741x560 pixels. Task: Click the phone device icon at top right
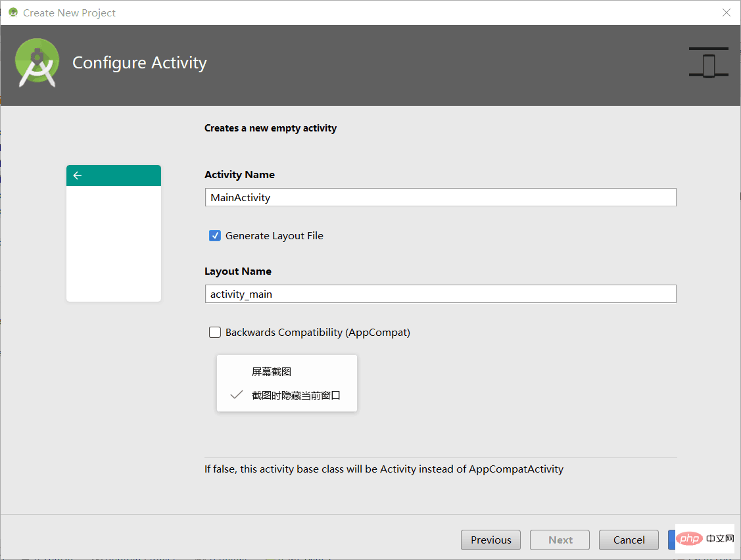(708, 62)
